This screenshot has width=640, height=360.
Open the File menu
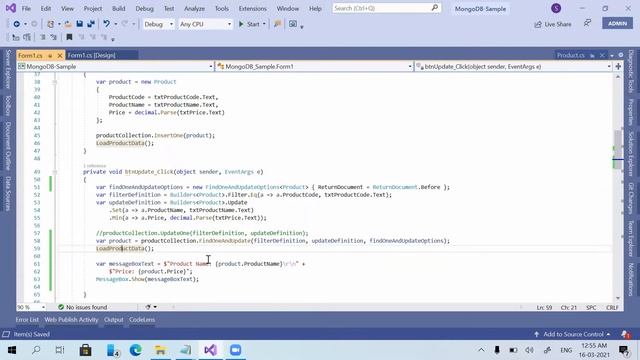click(x=26, y=9)
